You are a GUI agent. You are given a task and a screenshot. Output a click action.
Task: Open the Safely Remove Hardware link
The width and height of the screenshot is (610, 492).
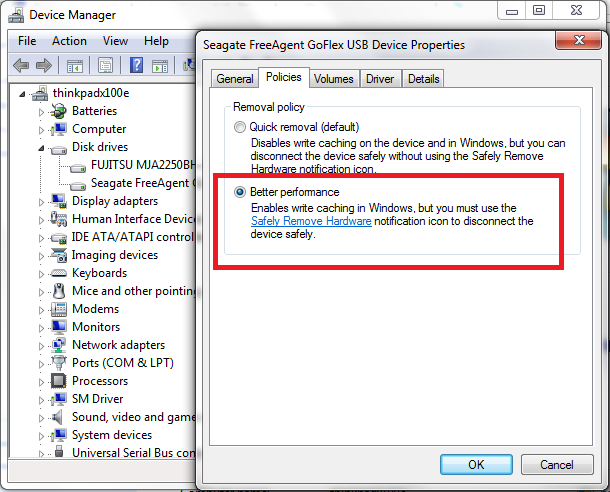311,221
